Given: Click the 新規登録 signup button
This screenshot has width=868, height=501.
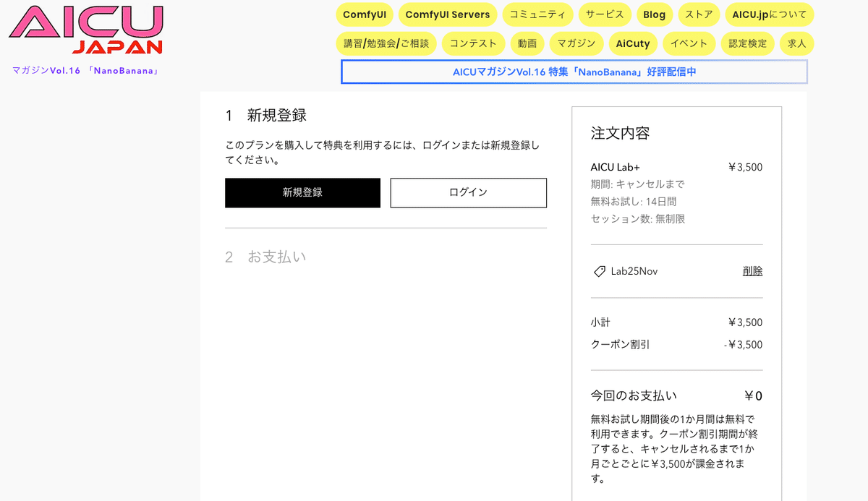Looking at the screenshot, I should point(302,193).
